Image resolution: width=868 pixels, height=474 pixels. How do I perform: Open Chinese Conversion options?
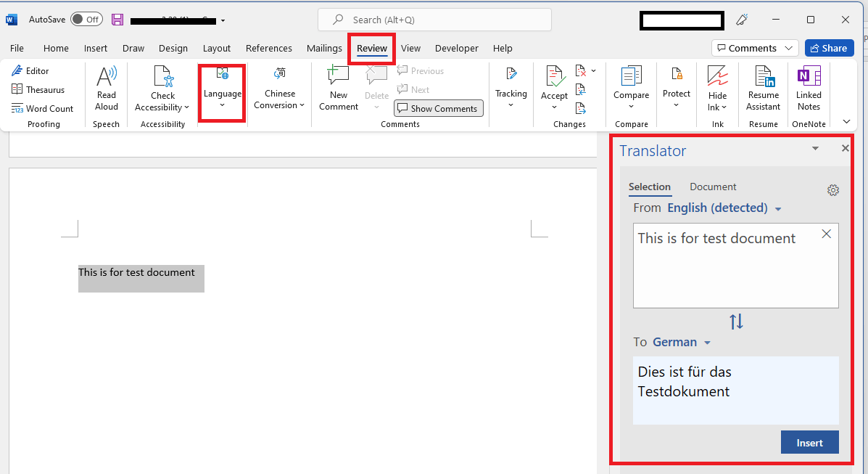[x=280, y=89]
